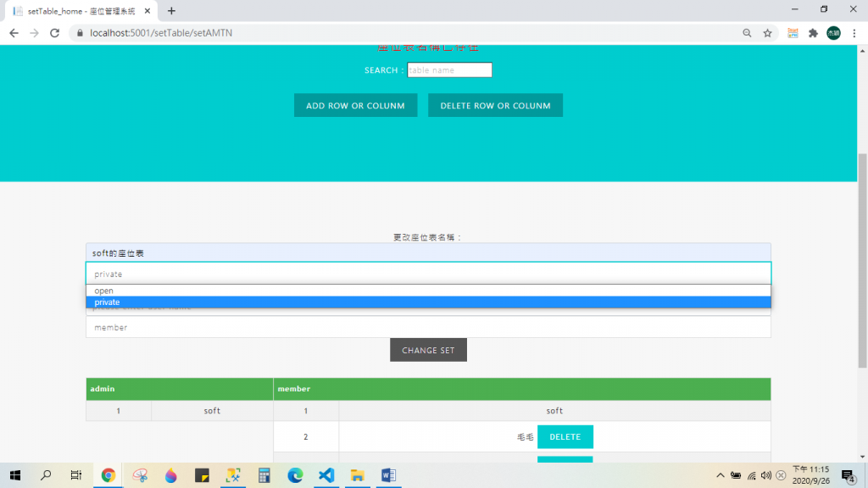Open the Chrome profile avatar

click(x=834, y=33)
